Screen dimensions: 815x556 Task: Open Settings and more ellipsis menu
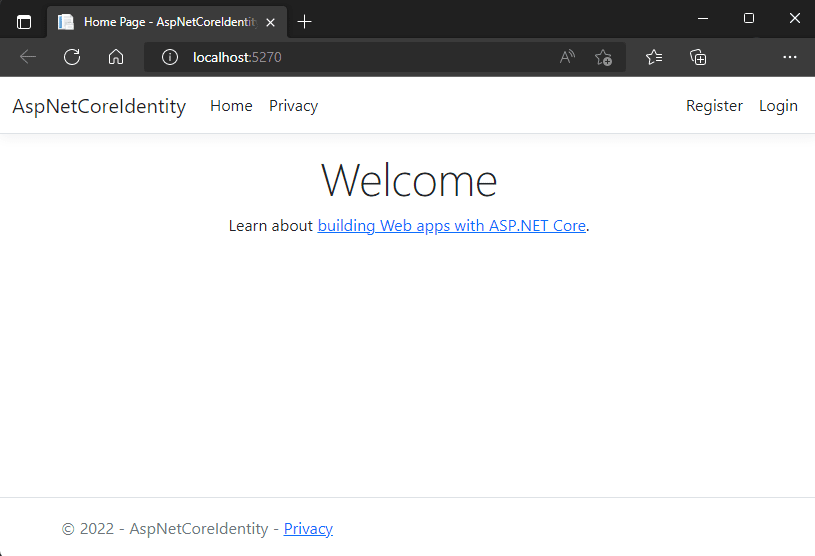tap(790, 57)
